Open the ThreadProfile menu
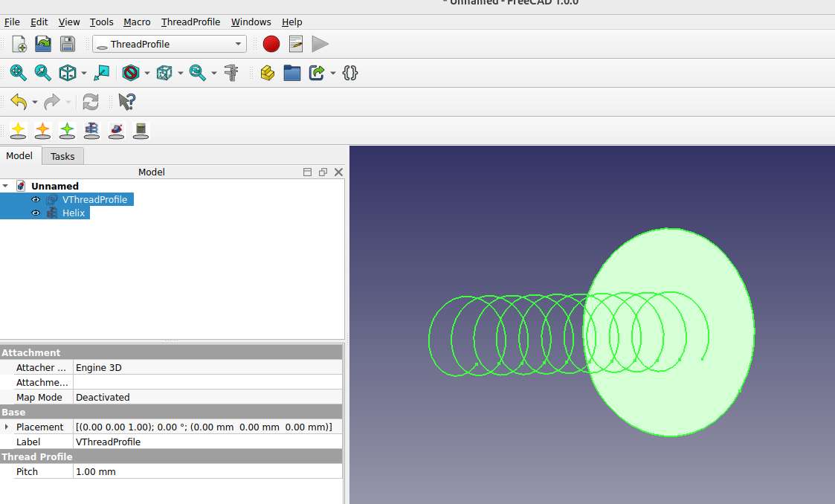The height and width of the screenshot is (504, 835). (190, 22)
